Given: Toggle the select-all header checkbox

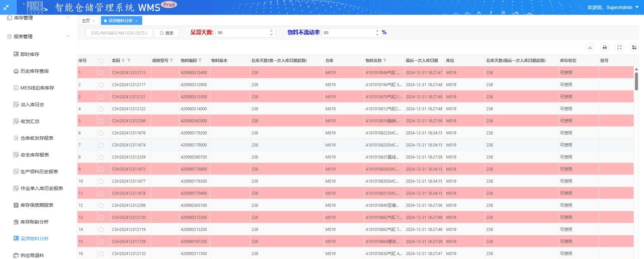Looking at the screenshot, I should point(101,60).
